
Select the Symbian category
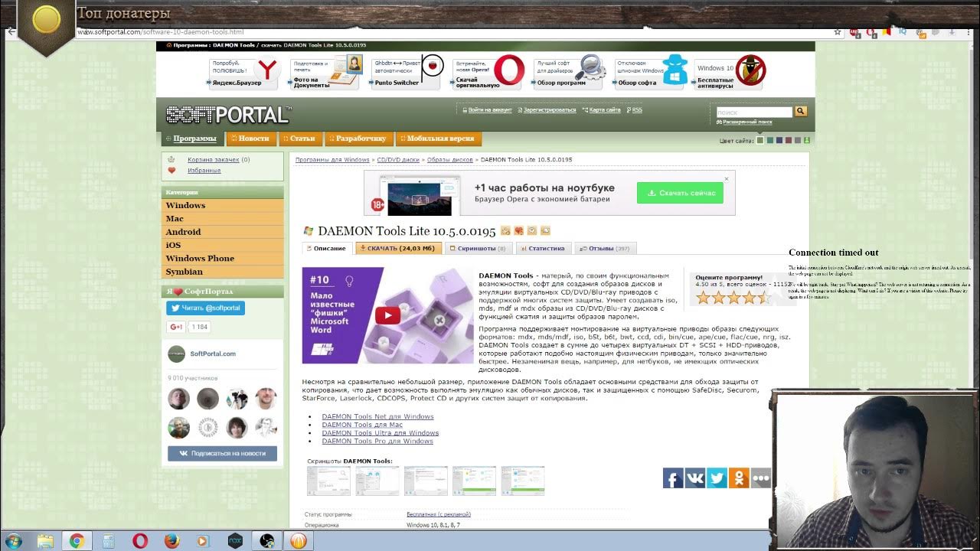[x=222, y=272]
